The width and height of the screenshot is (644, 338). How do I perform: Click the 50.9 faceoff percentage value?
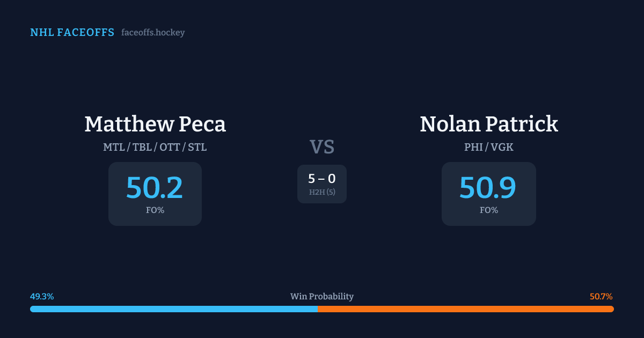pyautogui.click(x=488, y=188)
